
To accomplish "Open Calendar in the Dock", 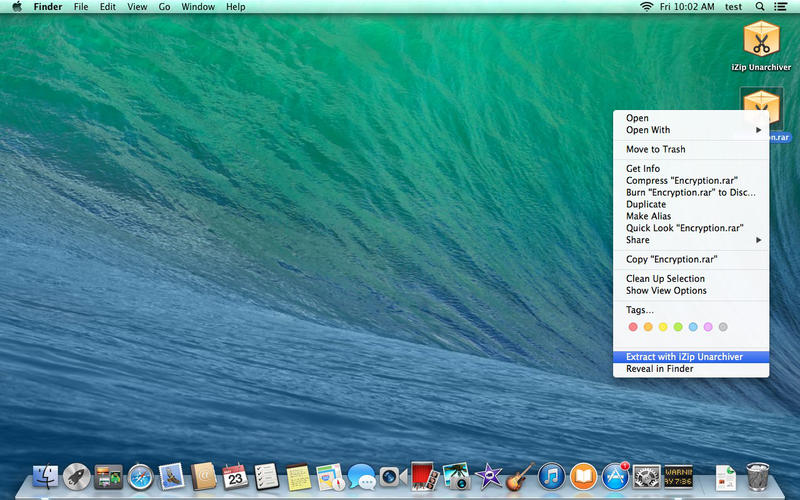I will tap(235, 477).
